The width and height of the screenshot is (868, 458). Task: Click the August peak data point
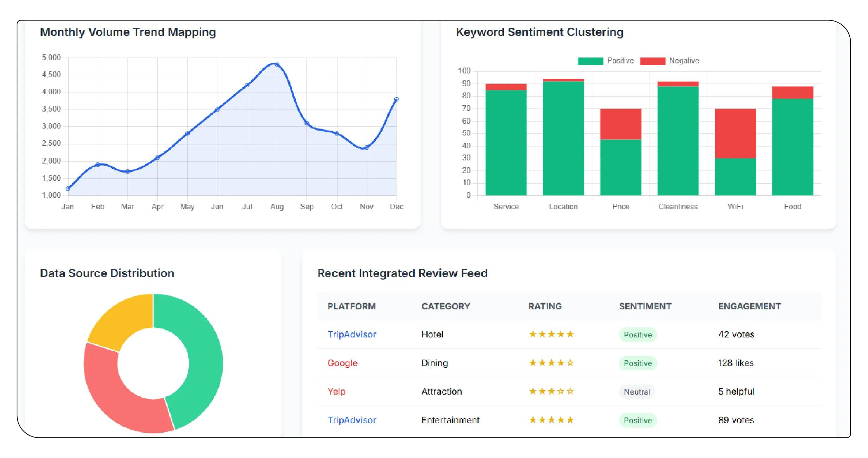tap(277, 64)
